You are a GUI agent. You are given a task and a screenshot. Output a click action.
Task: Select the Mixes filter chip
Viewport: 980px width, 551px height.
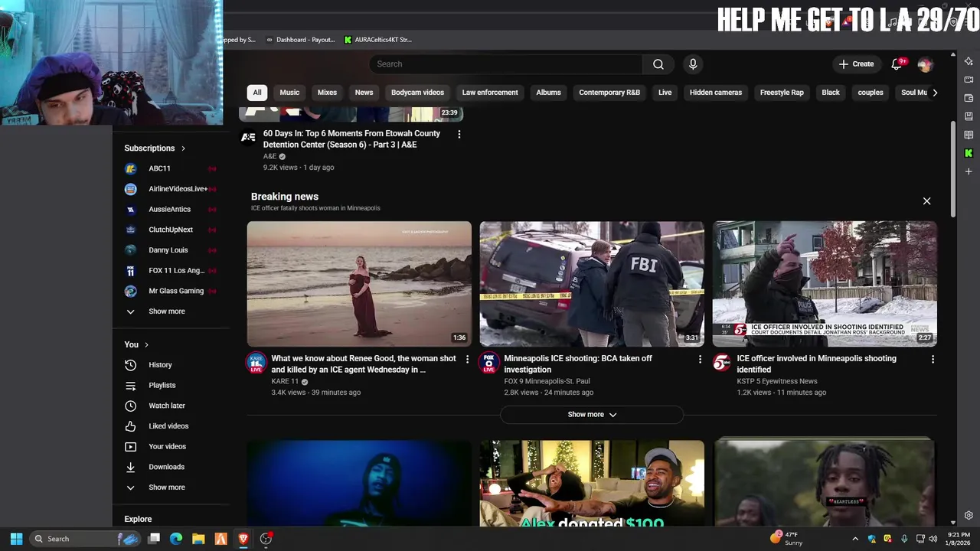click(x=327, y=93)
